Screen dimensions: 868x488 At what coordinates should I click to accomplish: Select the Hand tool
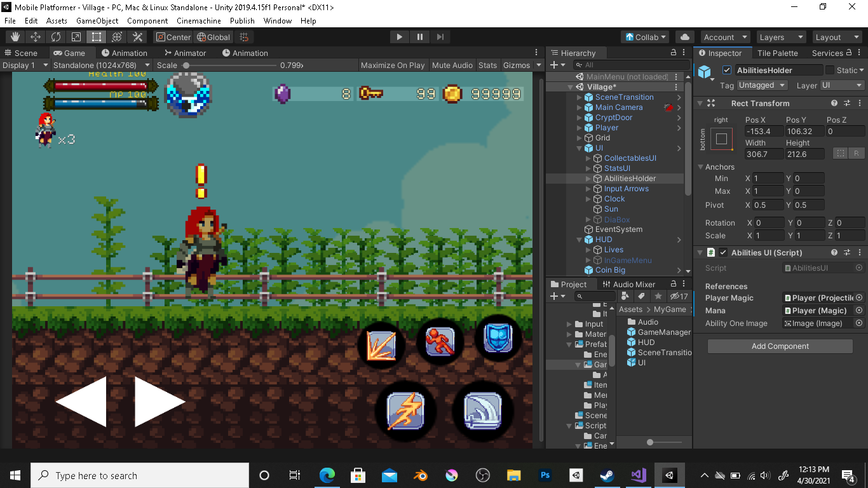(15, 37)
